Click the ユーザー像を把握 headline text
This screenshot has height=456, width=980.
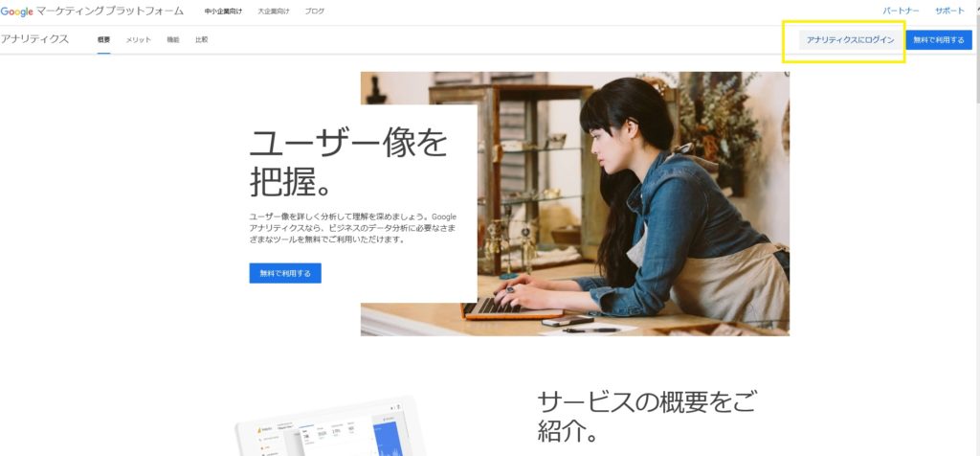point(348,163)
